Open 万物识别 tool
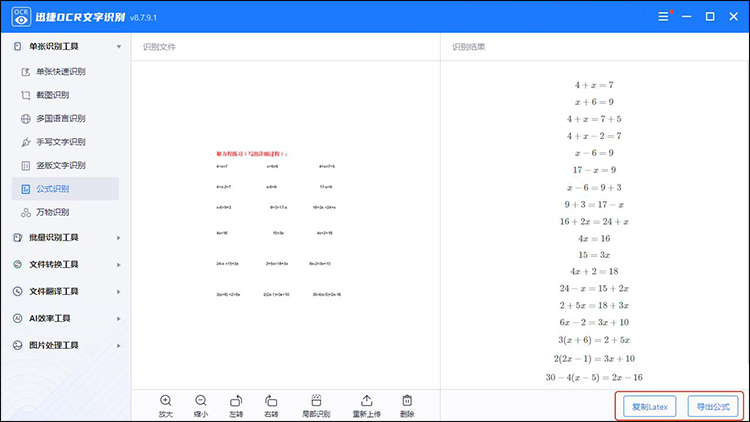 coord(53,212)
